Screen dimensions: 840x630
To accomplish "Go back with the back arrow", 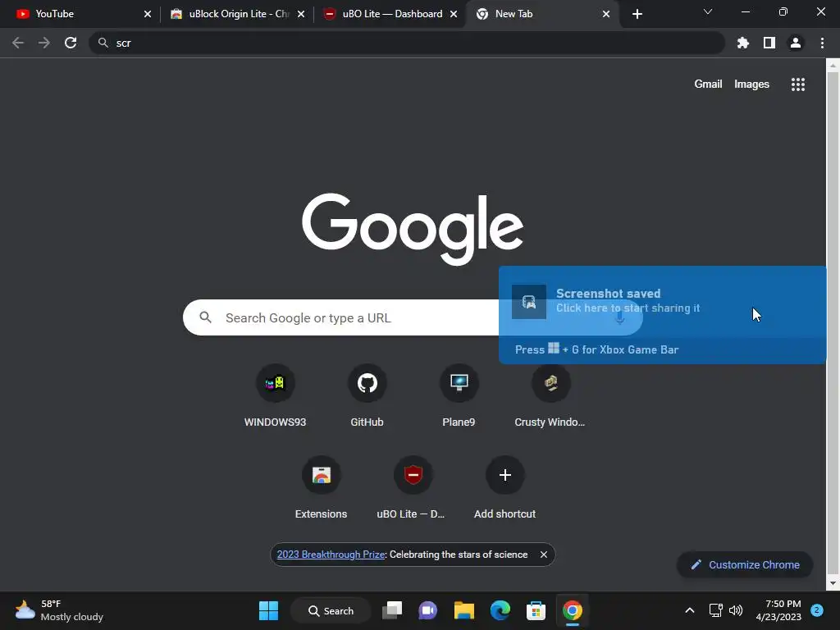I will click(x=18, y=43).
